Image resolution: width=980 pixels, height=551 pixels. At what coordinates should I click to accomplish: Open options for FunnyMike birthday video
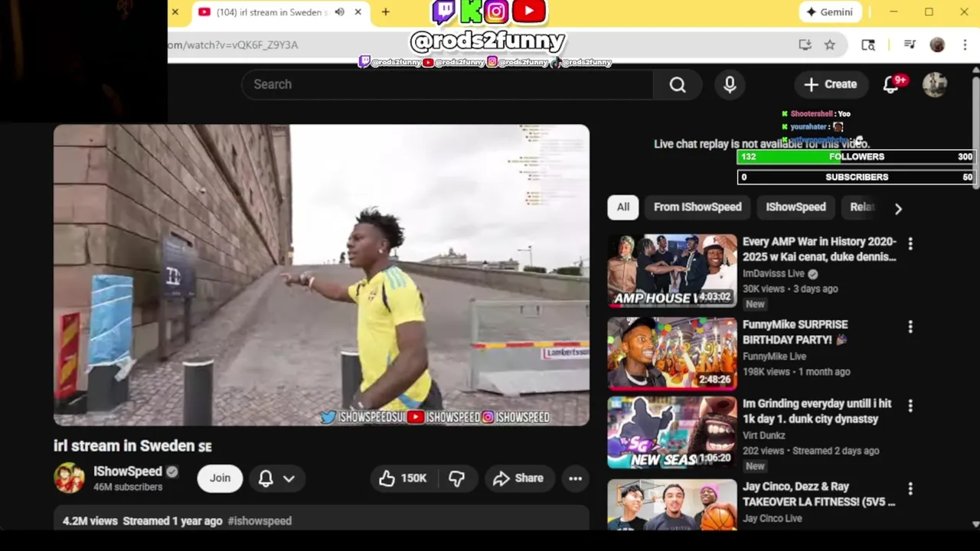coord(910,327)
